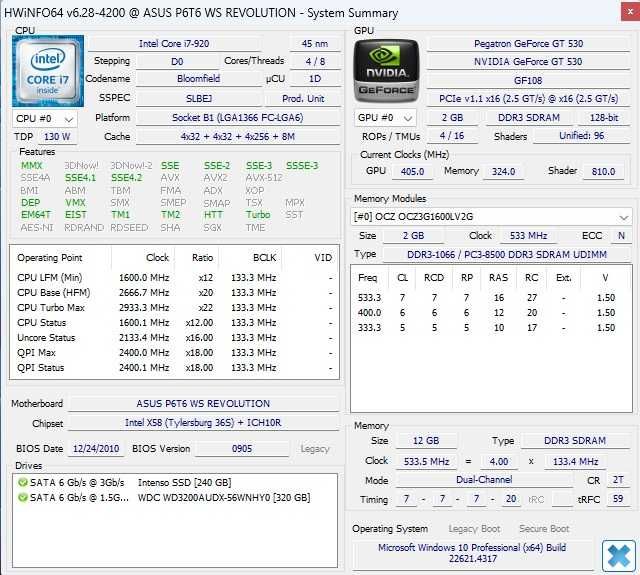Click the blue X close icon at bottom
Image resolution: width=640 pixels, height=575 pixels.
pyautogui.click(x=619, y=556)
